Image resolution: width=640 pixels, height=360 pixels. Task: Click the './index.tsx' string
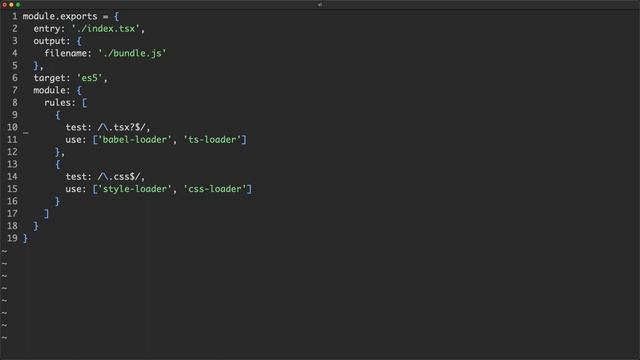pyautogui.click(x=106, y=29)
